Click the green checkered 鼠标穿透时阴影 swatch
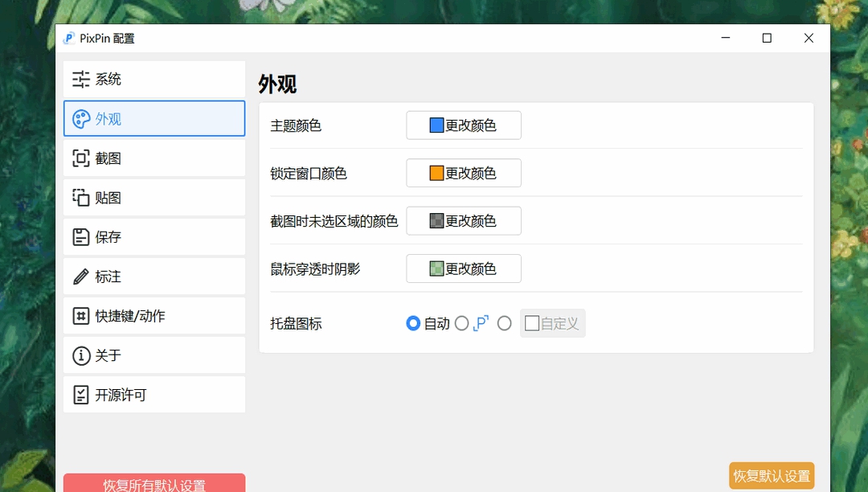This screenshot has height=492, width=868. [436, 269]
